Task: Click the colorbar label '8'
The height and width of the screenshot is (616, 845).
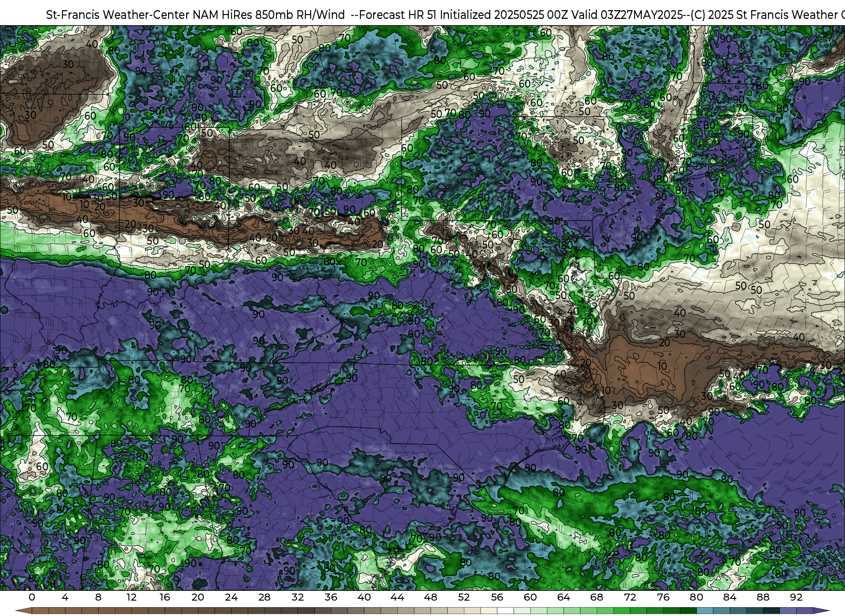Action: point(98,597)
